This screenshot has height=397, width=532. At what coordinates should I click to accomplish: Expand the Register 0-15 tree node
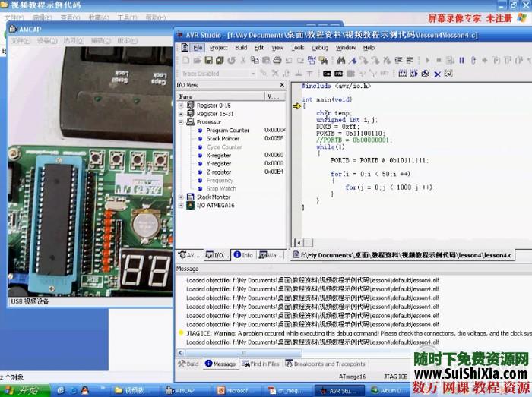point(181,106)
